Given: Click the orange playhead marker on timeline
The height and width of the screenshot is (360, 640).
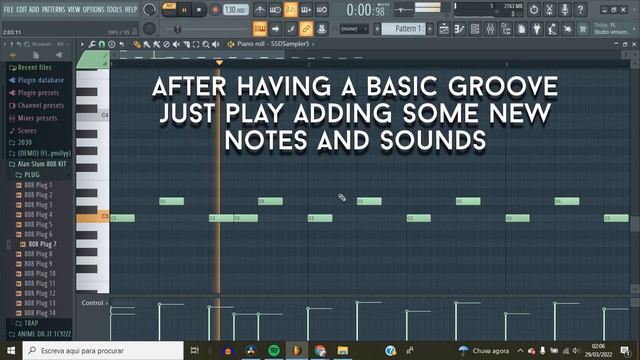Looking at the screenshot, I should [219, 63].
